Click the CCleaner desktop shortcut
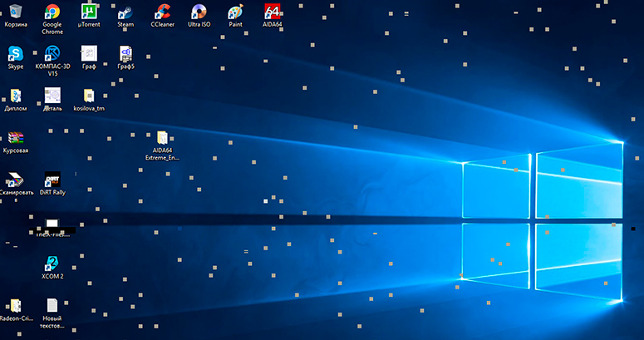The width and height of the screenshot is (644, 340). (x=162, y=12)
